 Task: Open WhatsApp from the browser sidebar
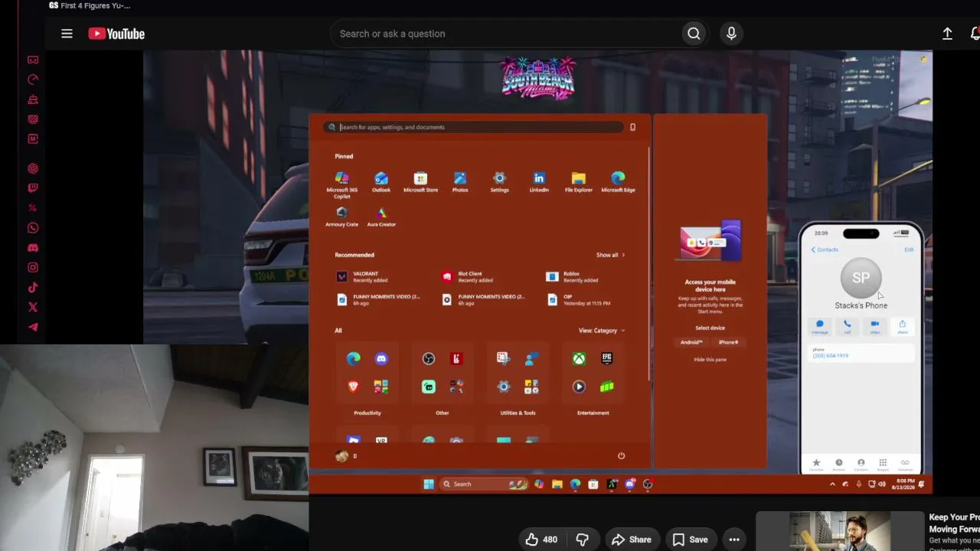[x=33, y=228]
